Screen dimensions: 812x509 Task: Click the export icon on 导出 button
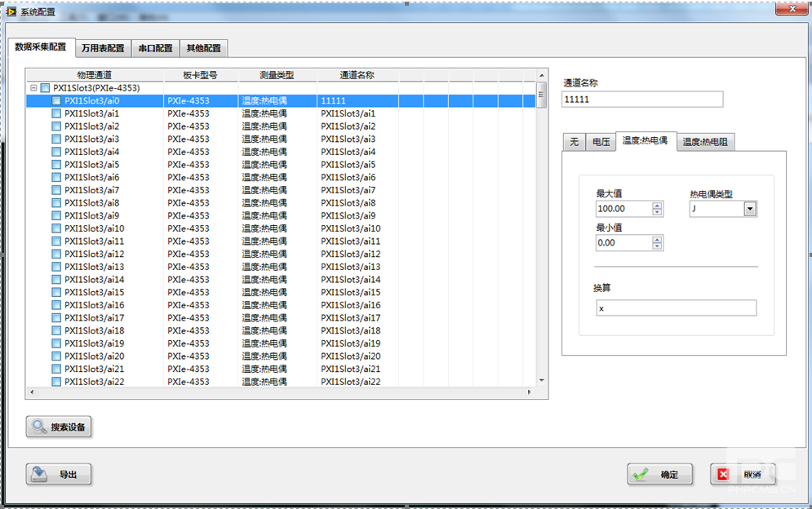[38, 474]
